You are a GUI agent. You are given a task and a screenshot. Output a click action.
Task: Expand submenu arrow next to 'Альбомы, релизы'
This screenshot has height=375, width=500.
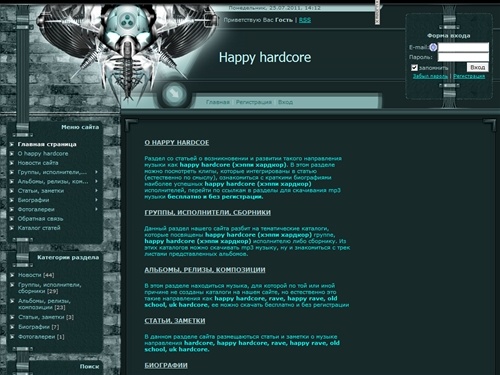click(96, 181)
